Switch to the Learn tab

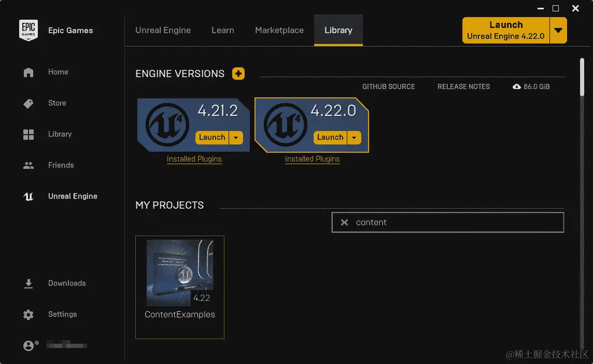(223, 30)
